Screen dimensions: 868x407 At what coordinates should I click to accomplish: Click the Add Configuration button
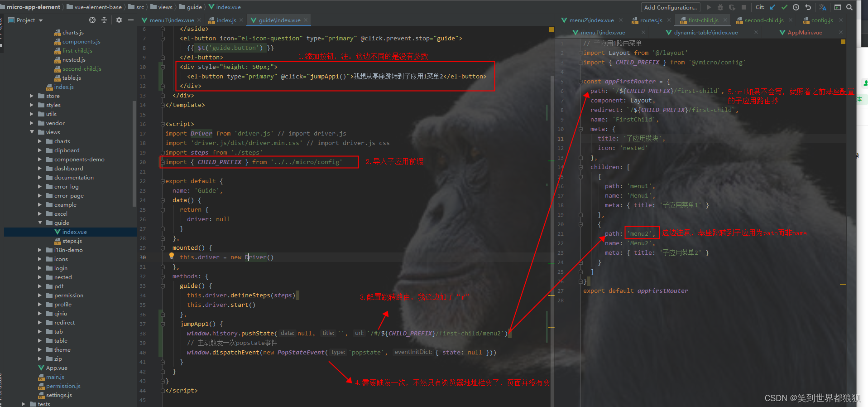point(671,7)
